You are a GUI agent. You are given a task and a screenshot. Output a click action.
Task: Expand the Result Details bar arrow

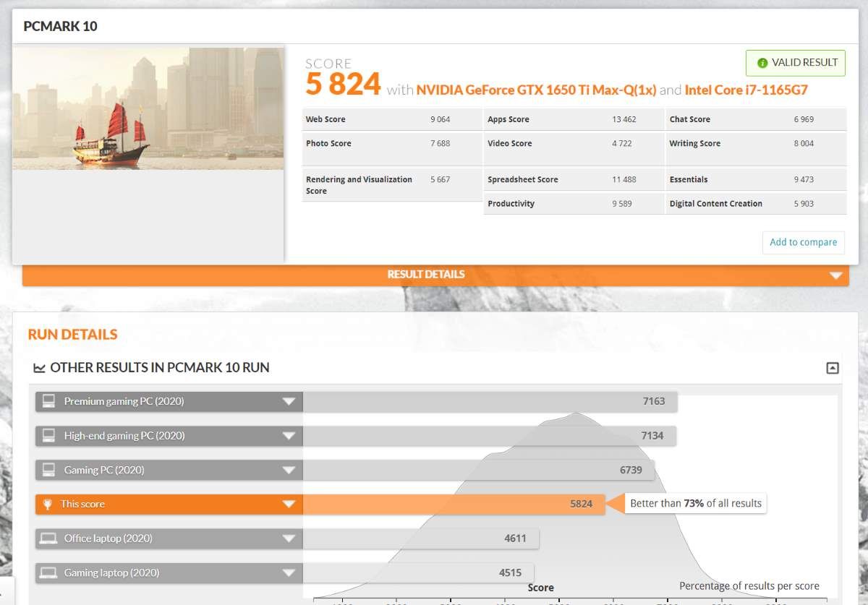pos(835,275)
